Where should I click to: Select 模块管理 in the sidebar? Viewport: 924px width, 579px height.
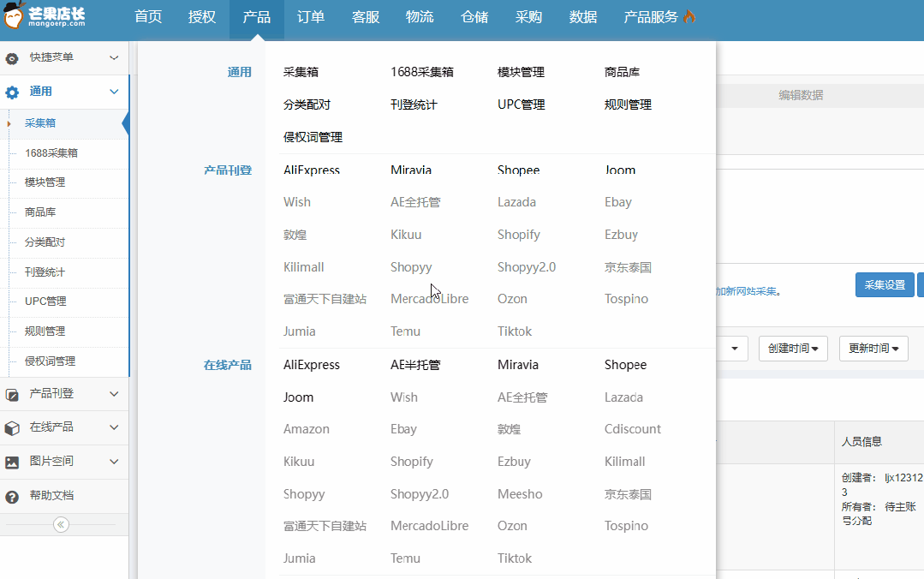coord(45,182)
